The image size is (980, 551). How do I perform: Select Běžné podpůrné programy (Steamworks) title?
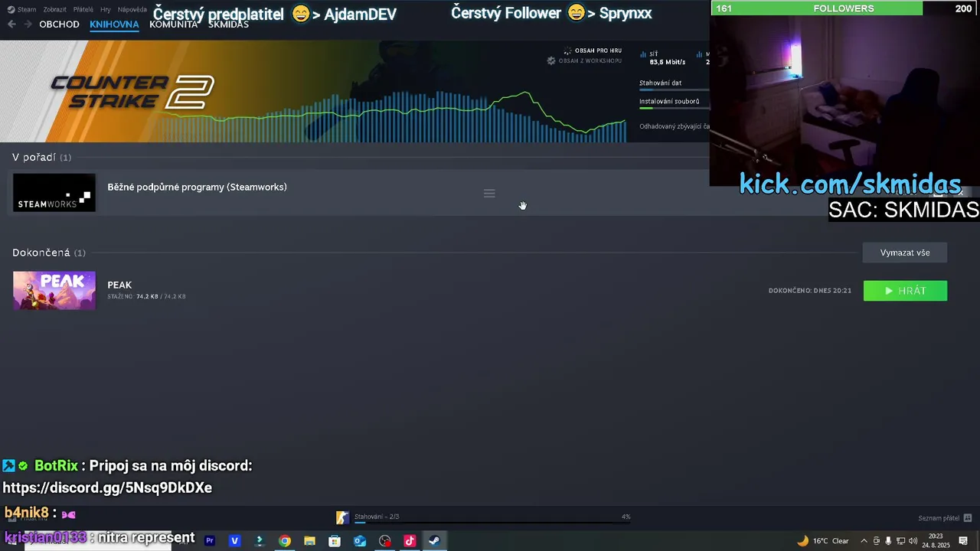pos(197,187)
